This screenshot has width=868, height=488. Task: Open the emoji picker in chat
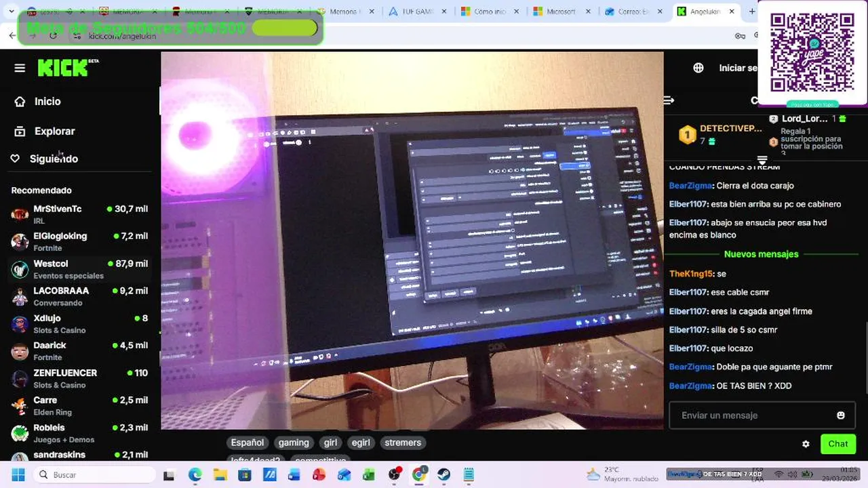841,415
